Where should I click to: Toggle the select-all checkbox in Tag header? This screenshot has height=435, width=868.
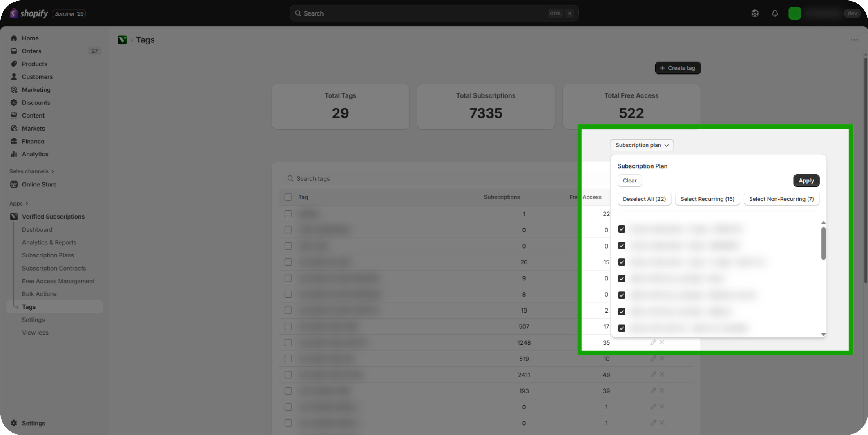(x=288, y=197)
